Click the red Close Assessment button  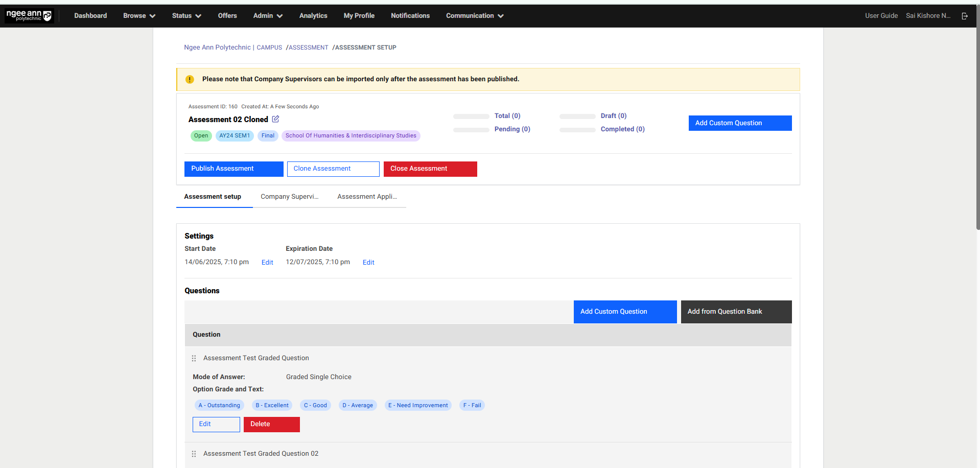[430, 169]
